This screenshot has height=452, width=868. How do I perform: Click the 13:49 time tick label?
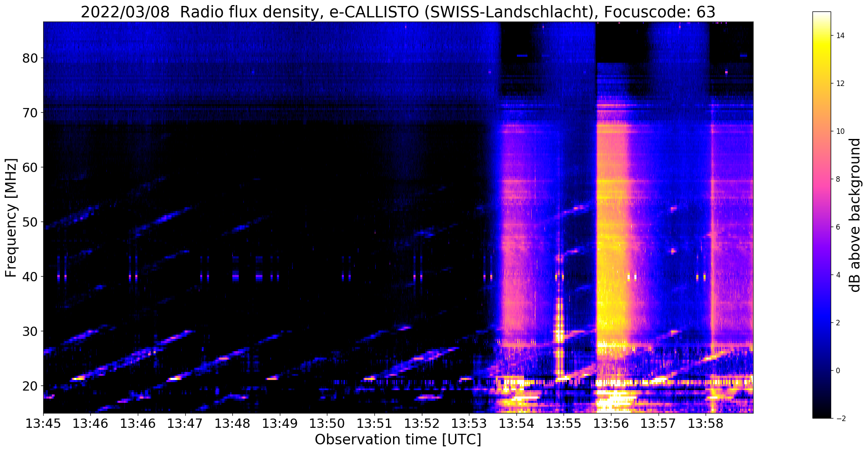(279, 424)
